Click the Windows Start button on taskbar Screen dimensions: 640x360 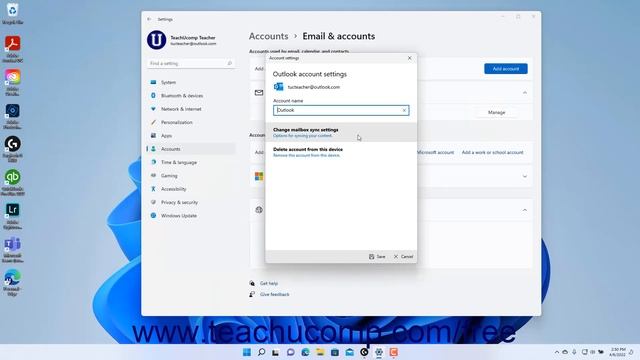tap(247, 352)
